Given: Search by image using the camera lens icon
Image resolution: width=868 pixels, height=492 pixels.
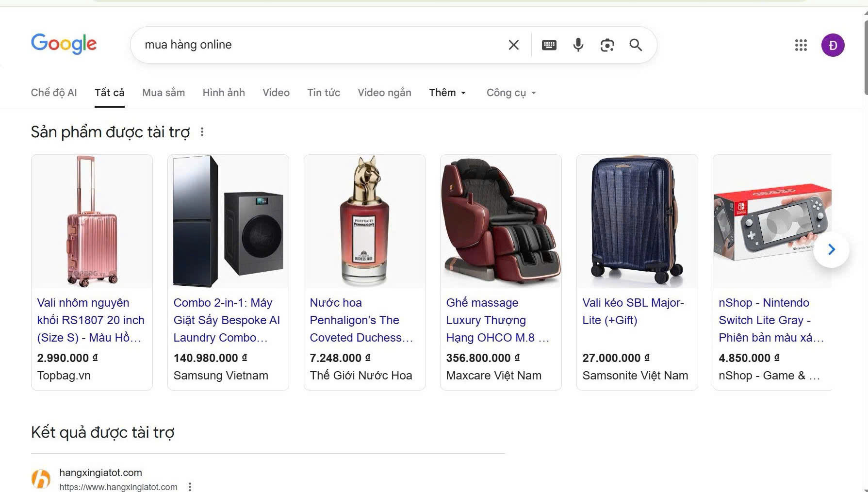Looking at the screenshot, I should 607,45.
